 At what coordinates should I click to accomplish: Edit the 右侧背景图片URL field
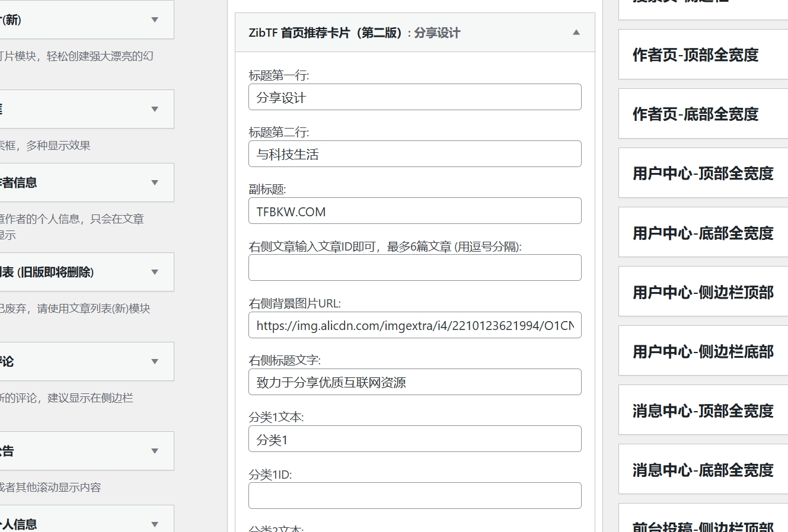tap(414, 325)
